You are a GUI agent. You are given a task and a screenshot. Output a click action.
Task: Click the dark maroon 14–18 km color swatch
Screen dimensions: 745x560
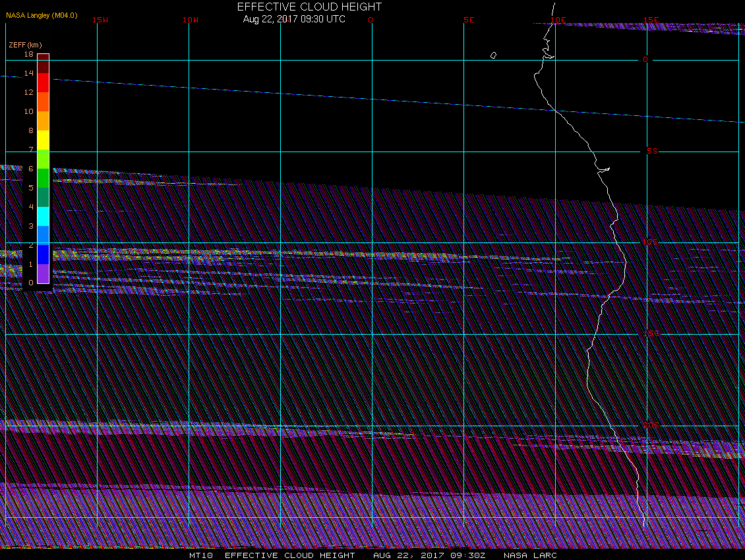tap(44, 64)
